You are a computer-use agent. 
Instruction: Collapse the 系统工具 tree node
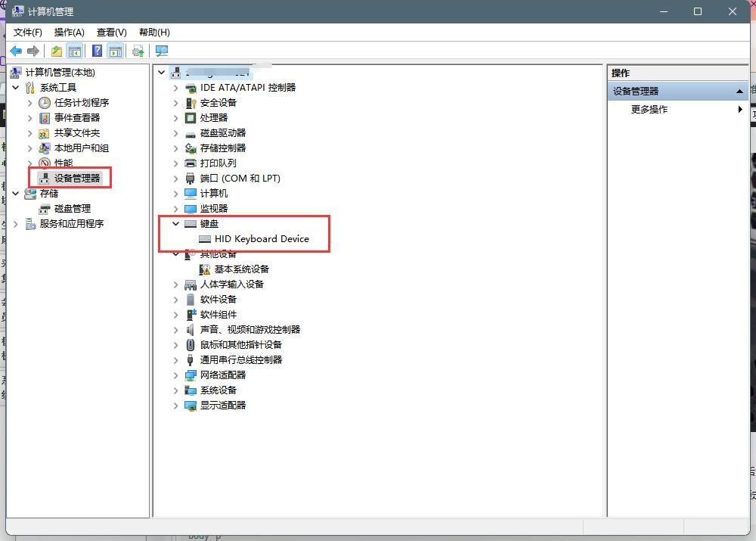17,87
